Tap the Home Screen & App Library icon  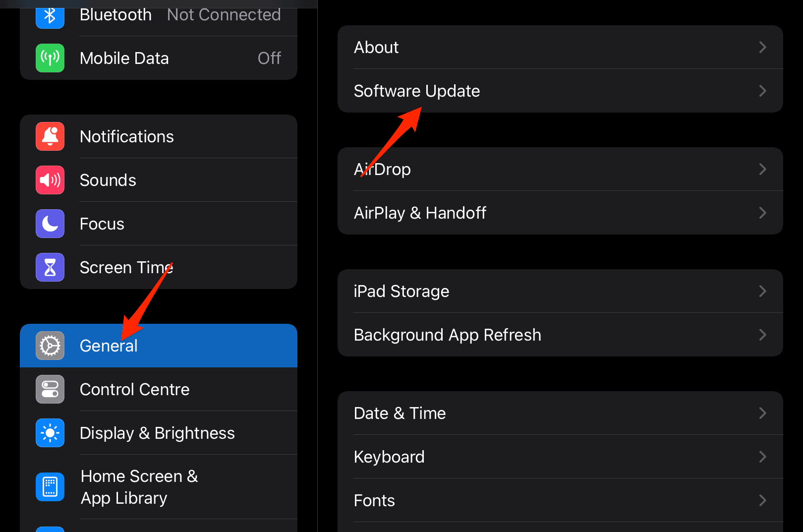(x=50, y=487)
